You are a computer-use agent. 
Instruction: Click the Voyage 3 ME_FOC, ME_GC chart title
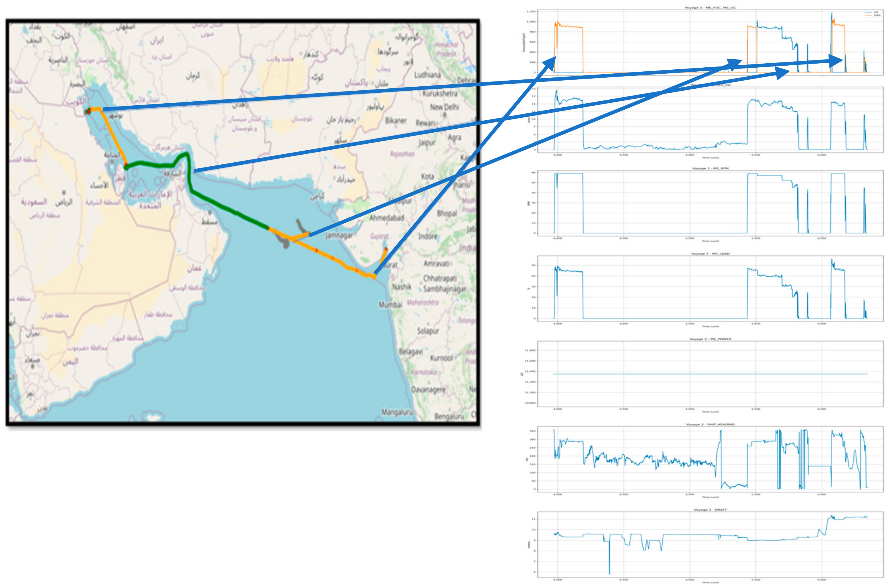(x=710, y=7)
